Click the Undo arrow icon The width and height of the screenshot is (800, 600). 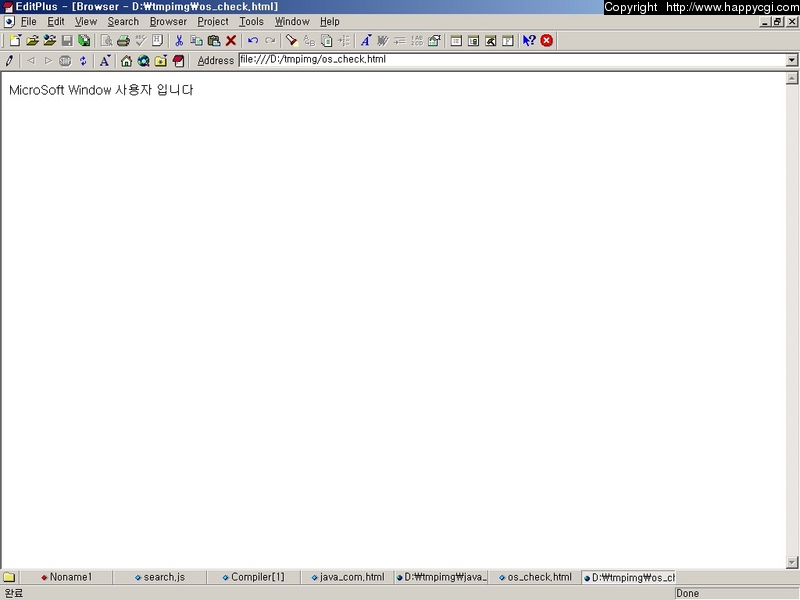click(x=253, y=41)
